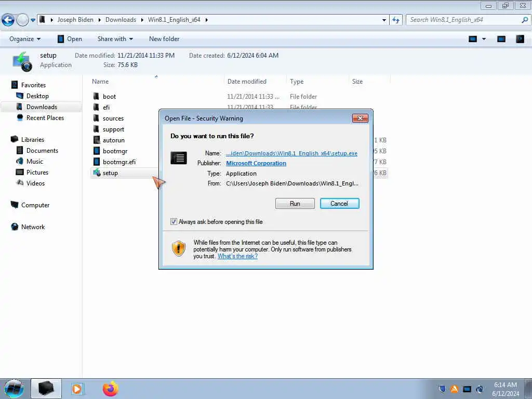This screenshot has width=532, height=399.
Task: Click the Back navigation arrow
Action: pyautogui.click(x=8, y=20)
